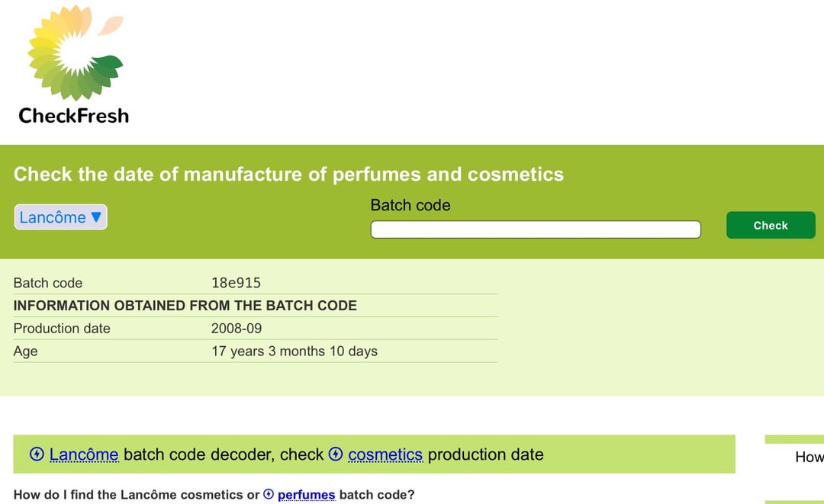Viewport: 824px width, 504px height.
Task: Open the Lancôme link in the decoder heading
Action: (84, 455)
